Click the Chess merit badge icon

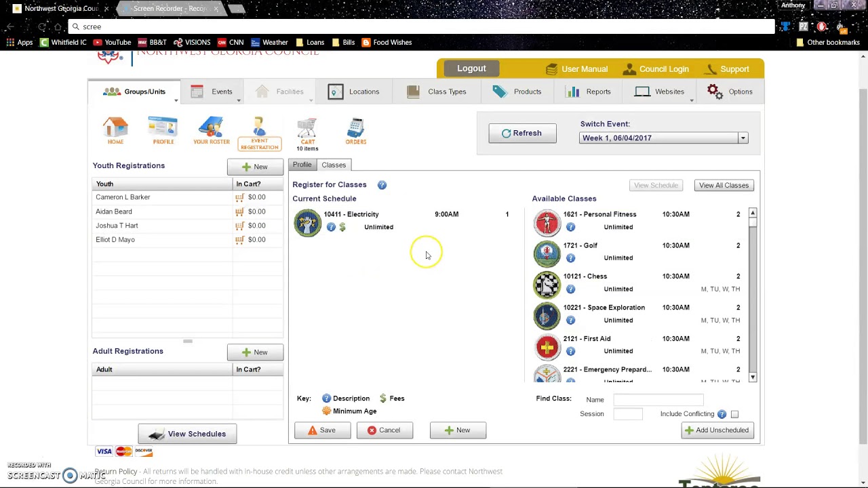(547, 285)
